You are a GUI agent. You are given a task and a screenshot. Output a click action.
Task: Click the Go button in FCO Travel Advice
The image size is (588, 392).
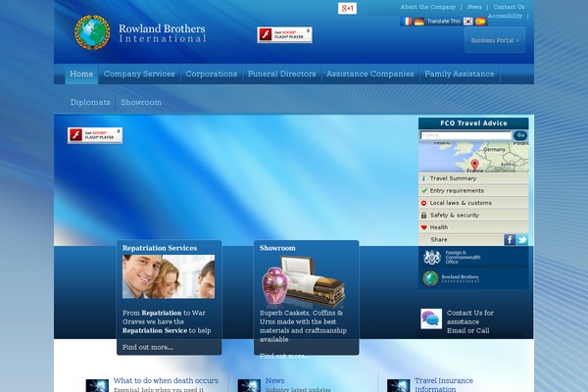(x=520, y=135)
